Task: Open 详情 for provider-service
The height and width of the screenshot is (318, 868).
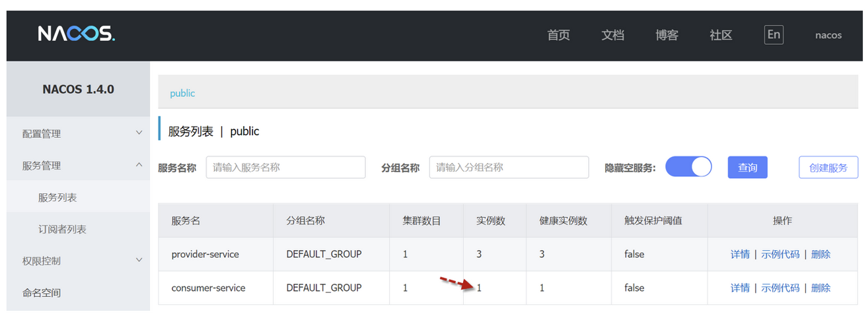Action: (x=740, y=254)
